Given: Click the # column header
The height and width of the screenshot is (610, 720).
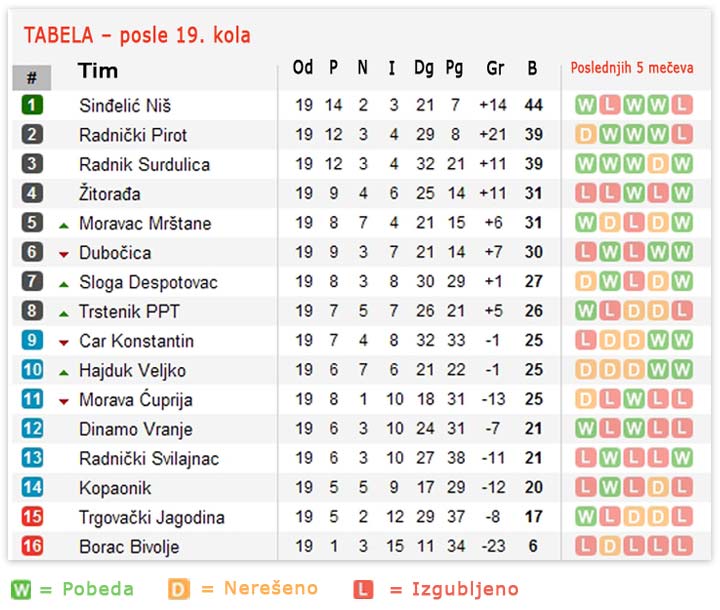Looking at the screenshot, I should click(32, 77).
